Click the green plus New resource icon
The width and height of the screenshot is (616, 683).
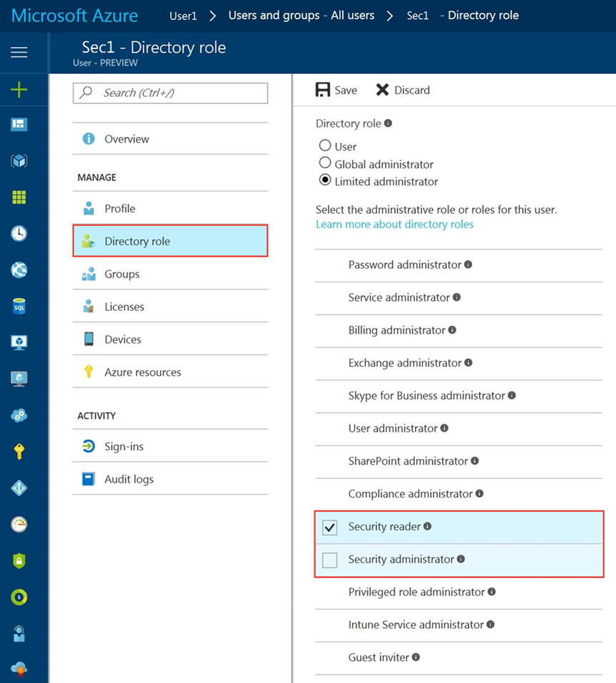(x=19, y=90)
